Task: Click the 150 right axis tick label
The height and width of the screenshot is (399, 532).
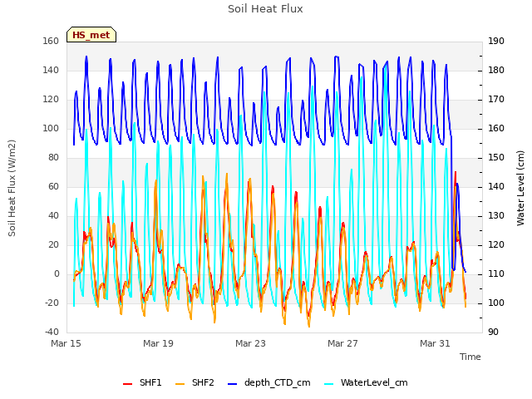Action: (496, 158)
